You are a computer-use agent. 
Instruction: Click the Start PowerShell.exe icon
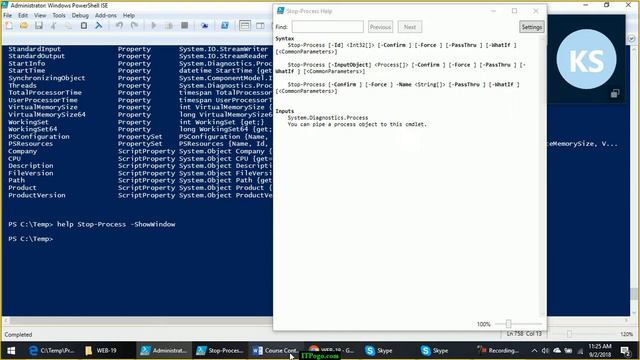224,26
